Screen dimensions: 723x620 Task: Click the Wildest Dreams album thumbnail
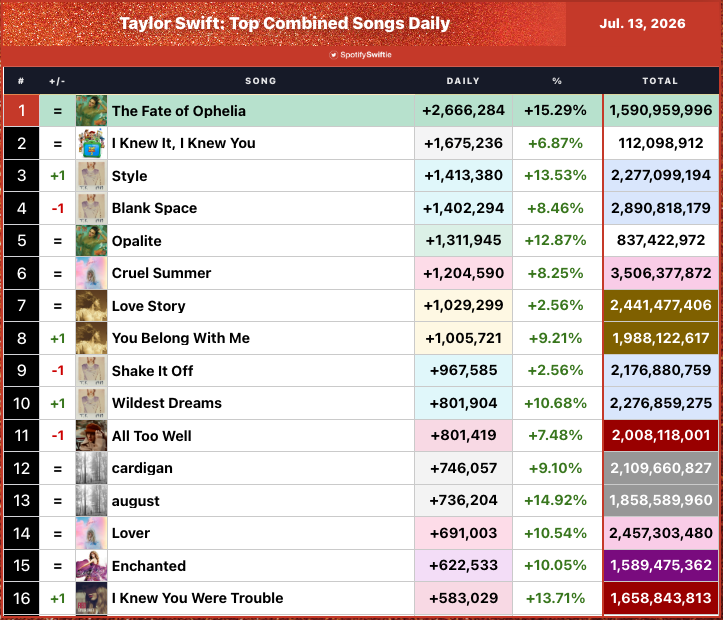coord(91,403)
